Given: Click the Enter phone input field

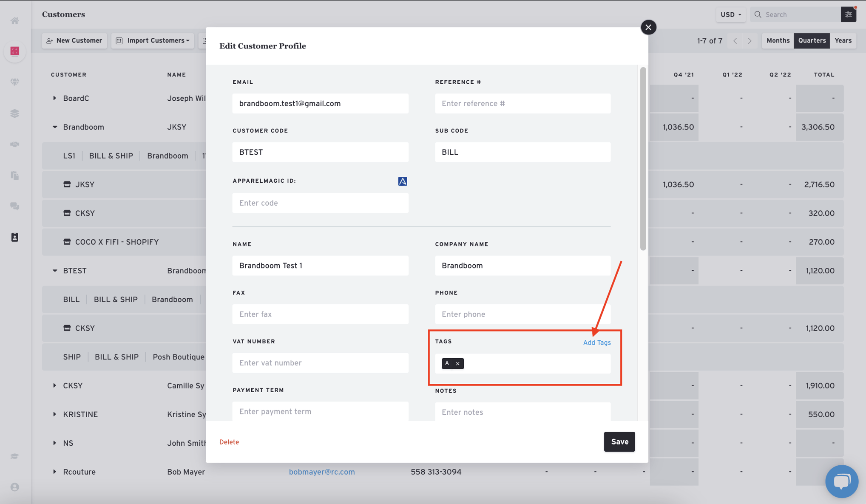Looking at the screenshot, I should (x=522, y=314).
